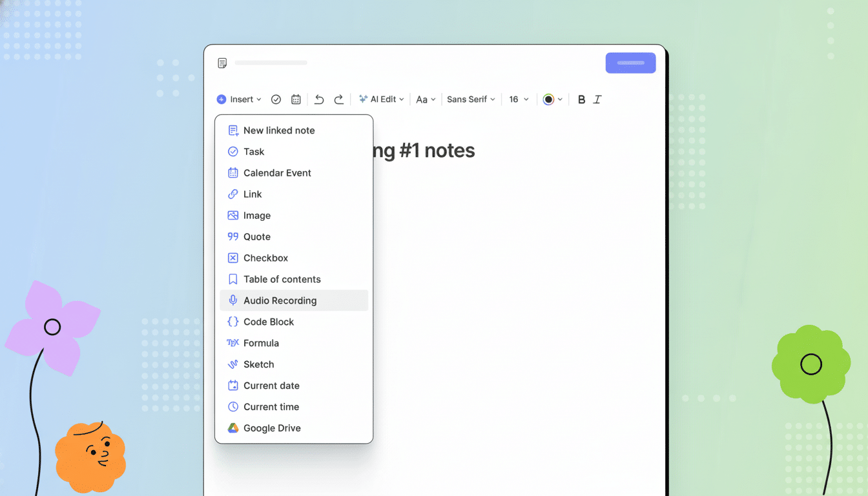Click the Undo arrow in the toolbar
Viewport: 868px width, 496px height.
point(318,99)
